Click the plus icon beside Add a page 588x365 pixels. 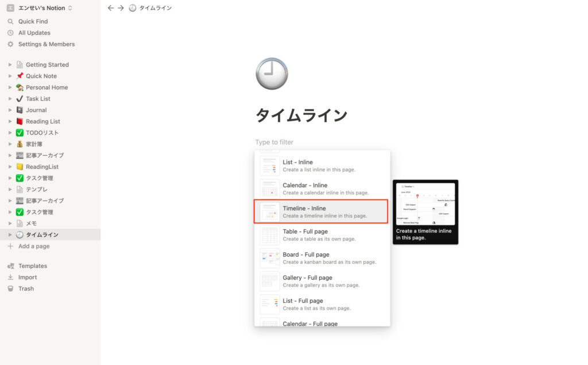(x=10, y=246)
